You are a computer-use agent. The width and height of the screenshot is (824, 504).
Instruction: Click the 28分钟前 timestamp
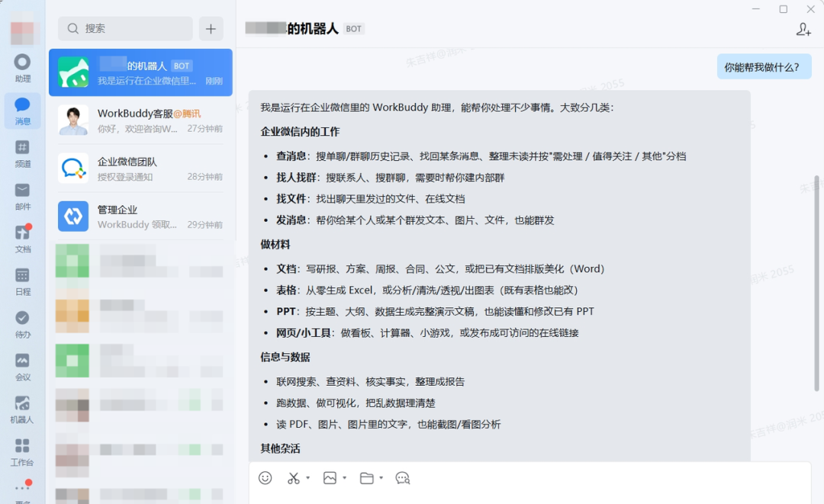(x=205, y=177)
